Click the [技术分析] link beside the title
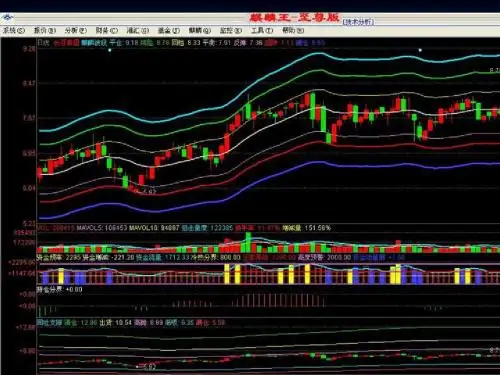 click(x=358, y=22)
